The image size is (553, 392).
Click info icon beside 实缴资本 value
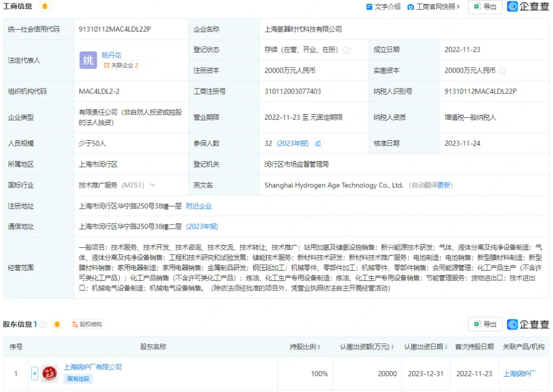(503, 71)
